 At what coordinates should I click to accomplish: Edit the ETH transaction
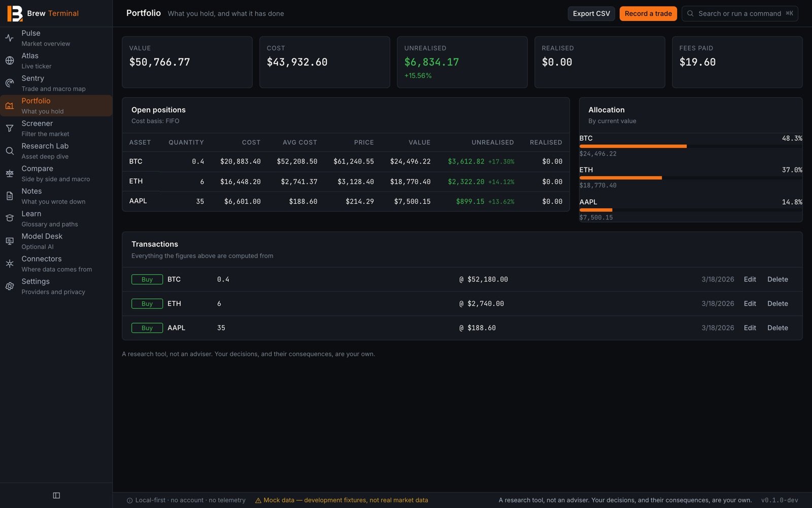click(750, 304)
